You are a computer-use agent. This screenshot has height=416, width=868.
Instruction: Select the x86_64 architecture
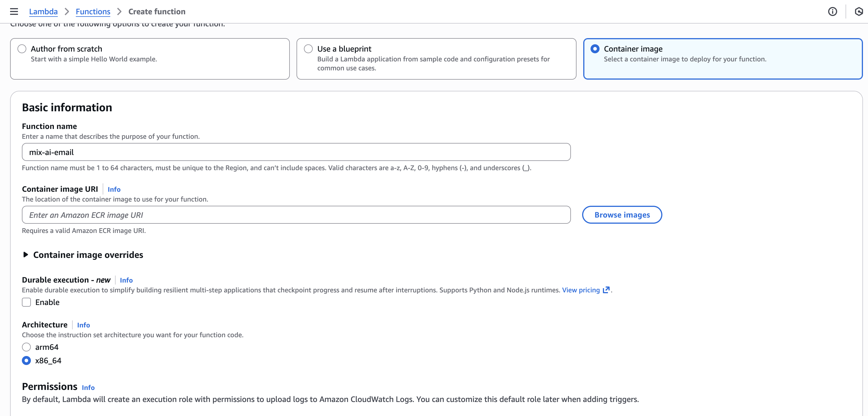click(x=26, y=360)
